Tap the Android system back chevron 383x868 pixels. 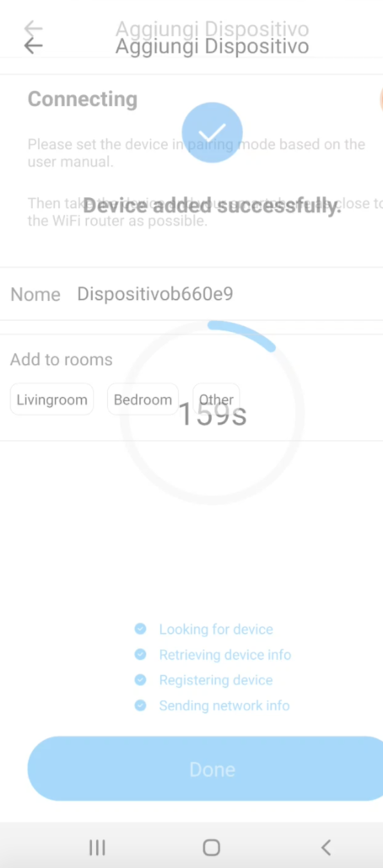[326, 847]
